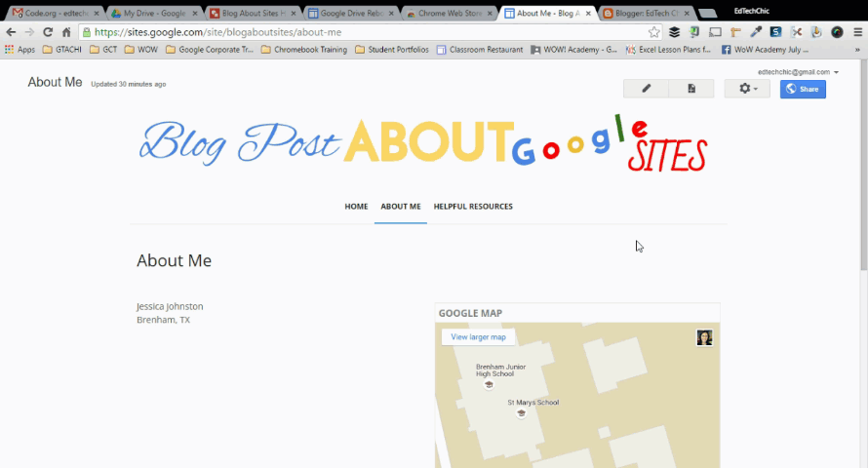Image resolution: width=868 pixels, height=468 pixels.
Task: Switch to the Code.org Gmail tab
Action: coord(56,13)
